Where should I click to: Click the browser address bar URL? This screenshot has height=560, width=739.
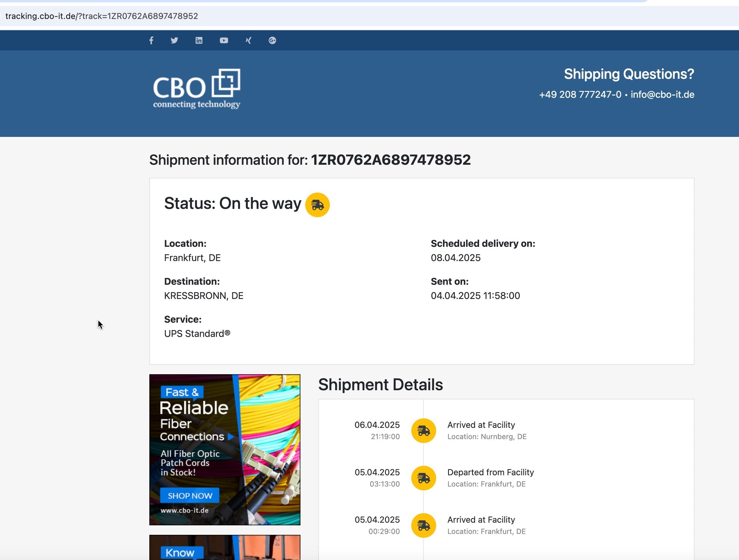(x=102, y=16)
